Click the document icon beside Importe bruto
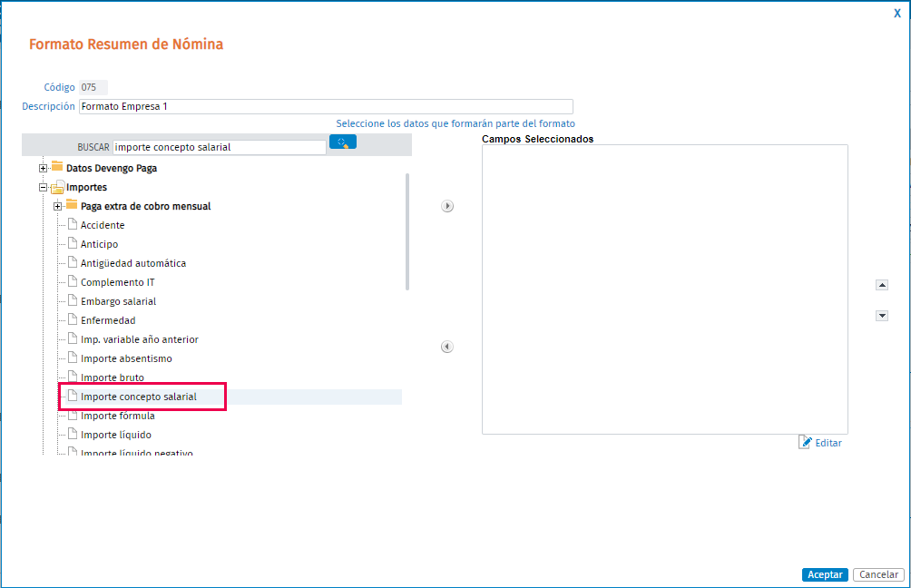The height and width of the screenshot is (588, 911). click(73, 377)
